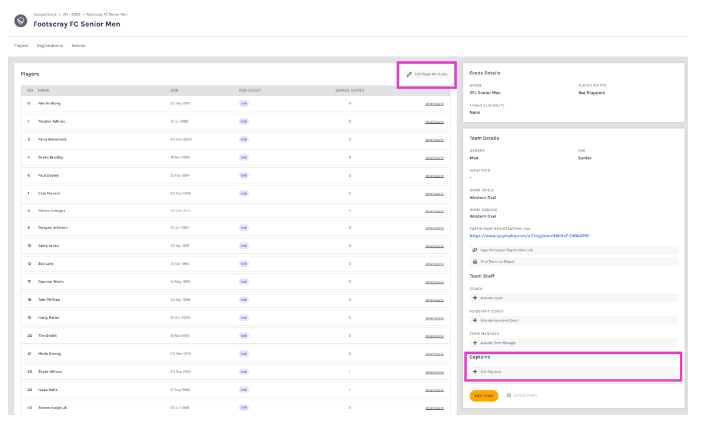This screenshot has width=725, height=427.
Task: Click the position badge in Harry Potter's row
Action: coord(244,318)
